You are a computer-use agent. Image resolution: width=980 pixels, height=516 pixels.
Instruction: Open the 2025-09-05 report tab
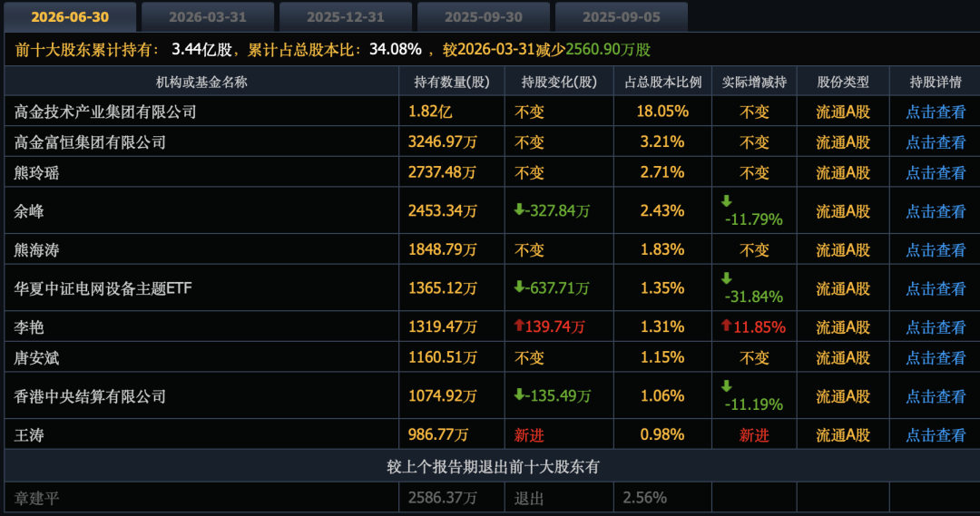tap(622, 17)
